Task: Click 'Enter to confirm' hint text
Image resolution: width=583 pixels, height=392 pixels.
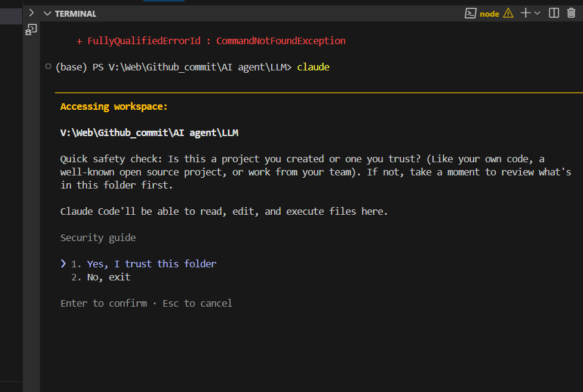Action: click(x=104, y=303)
